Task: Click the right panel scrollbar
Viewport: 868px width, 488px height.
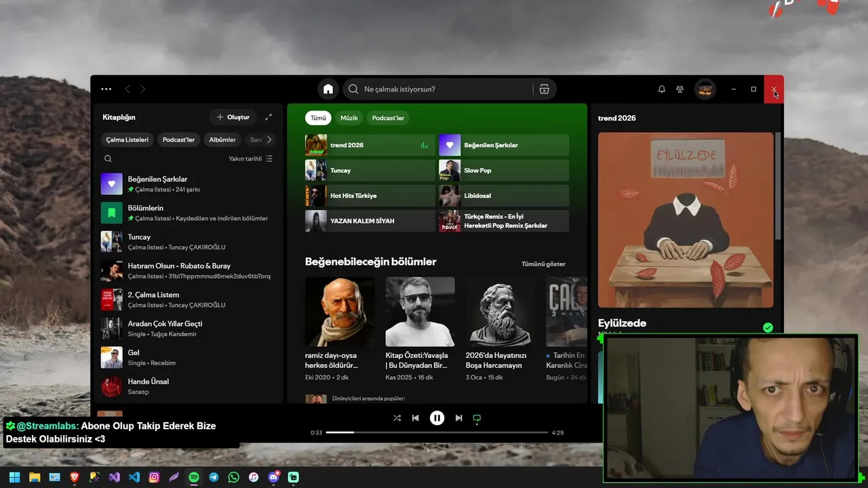Action: pos(778,186)
